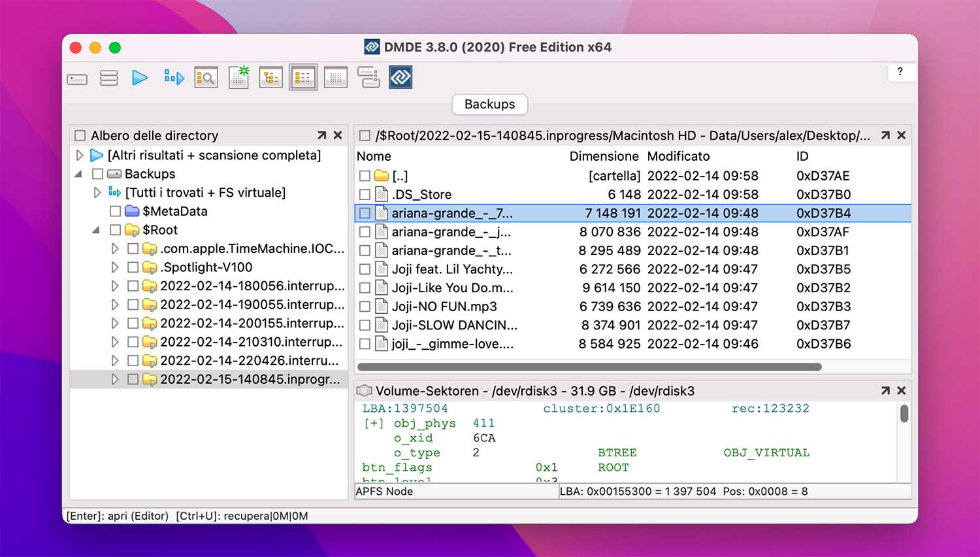The width and height of the screenshot is (980, 557).
Task: Expand the 2022-02-15-140845.inprogr folder
Action: [115, 379]
